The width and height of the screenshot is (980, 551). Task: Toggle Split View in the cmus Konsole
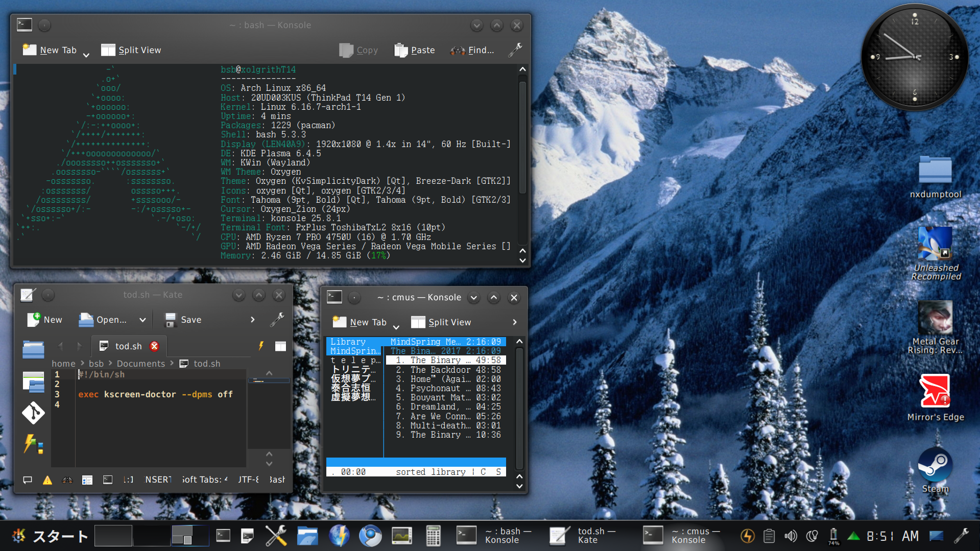[x=441, y=322]
